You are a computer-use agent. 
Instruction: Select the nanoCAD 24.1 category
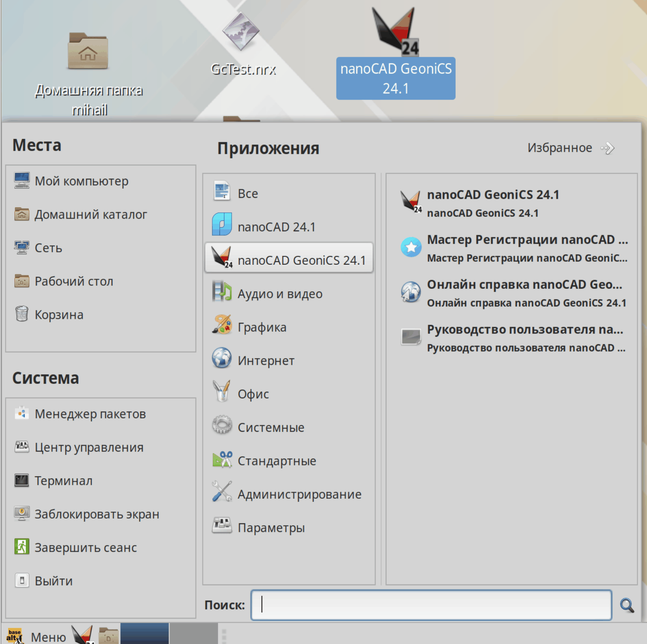(276, 227)
